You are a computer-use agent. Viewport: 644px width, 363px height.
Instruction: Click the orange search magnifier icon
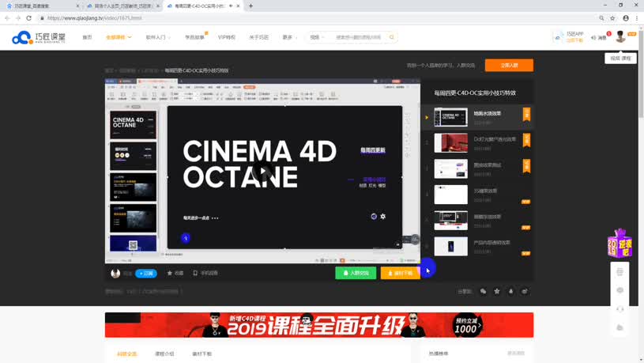(392, 37)
